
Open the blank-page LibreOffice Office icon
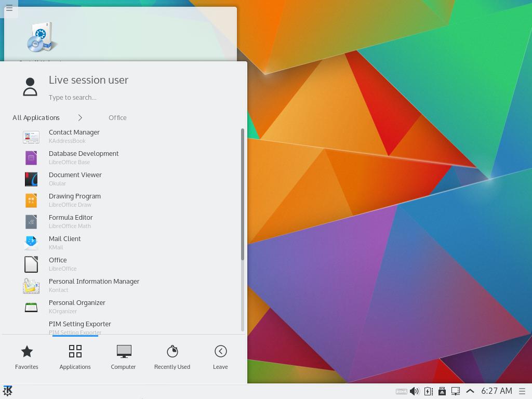tap(31, 264)
